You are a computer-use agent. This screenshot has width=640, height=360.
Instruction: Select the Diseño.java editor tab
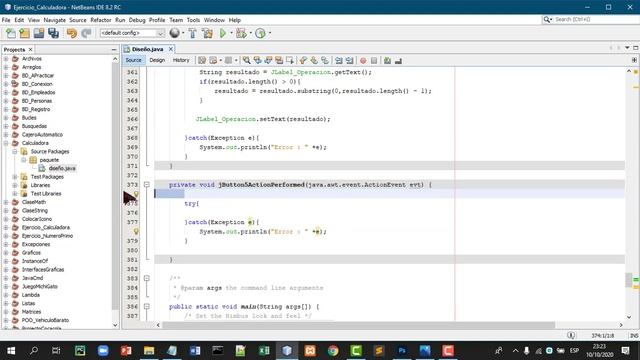point(147,49)
